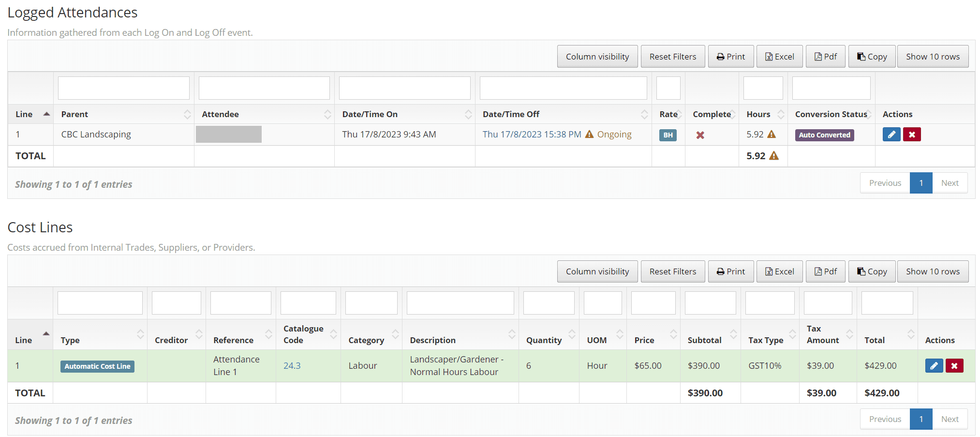Click the pencil icon for the Labour cost line
Image resolution: width=980 pixels, height=437 pixels.
[934, 366]
